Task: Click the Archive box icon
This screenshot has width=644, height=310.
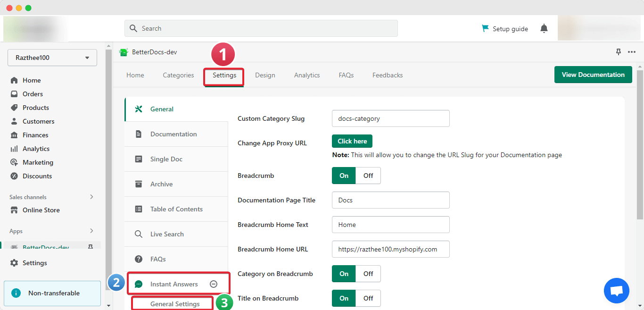Action: click(x=139, y=184)
